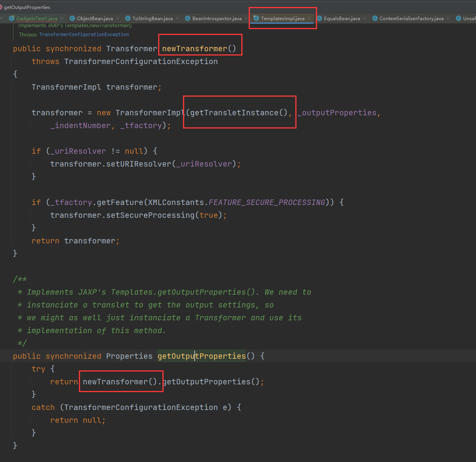Click the BeanIntrospector.java tab's class icon
Screen dimensions: 476x462
[x=188, y=18]
